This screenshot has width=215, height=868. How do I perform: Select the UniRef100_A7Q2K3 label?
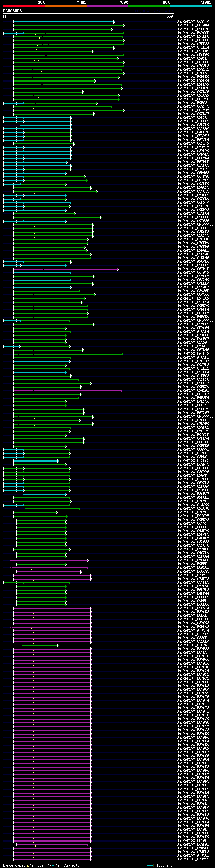[193, 66]
